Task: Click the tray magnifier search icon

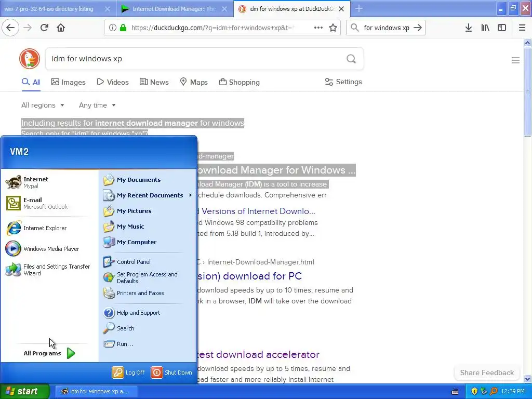Action: click(x=494, y=391)
